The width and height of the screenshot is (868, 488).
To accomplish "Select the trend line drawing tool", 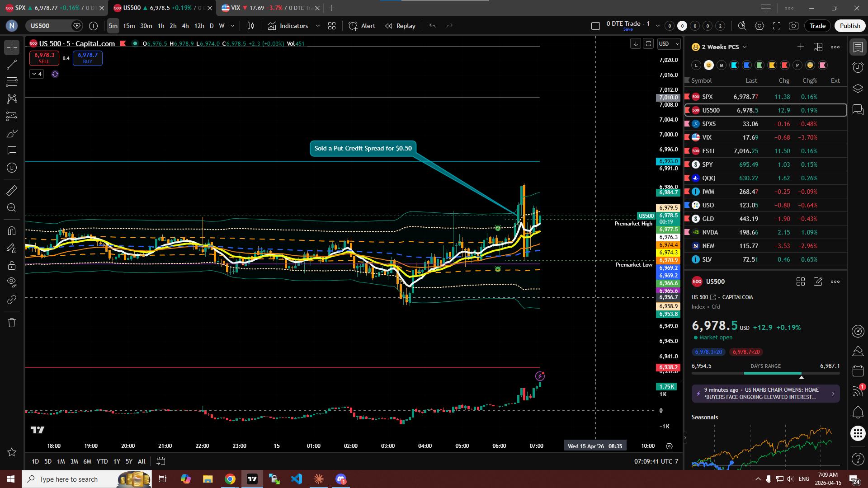I will pyautogui.click(x=12, y=65).
